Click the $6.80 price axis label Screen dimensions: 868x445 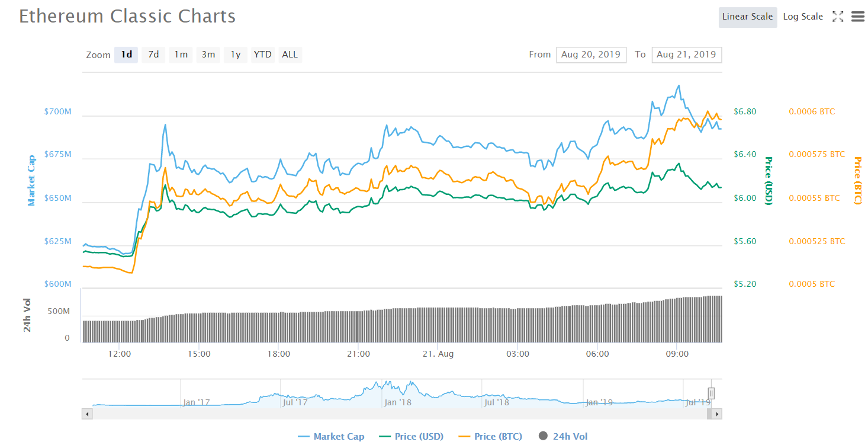coord(745,111)
